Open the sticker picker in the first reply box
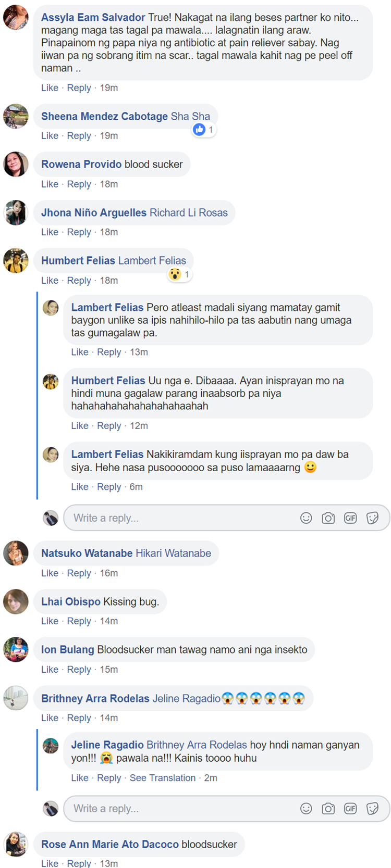The height and width of the screenshot is (868, 391). click(x=372, y=518)
